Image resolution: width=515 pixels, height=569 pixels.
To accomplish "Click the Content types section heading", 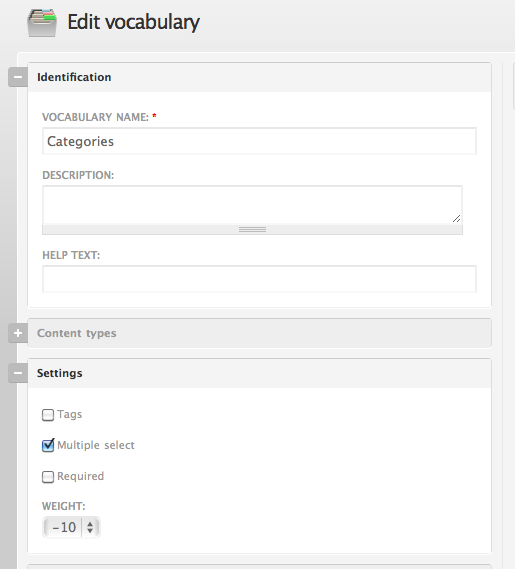I will pyautogui.click(x=77, y=333).
